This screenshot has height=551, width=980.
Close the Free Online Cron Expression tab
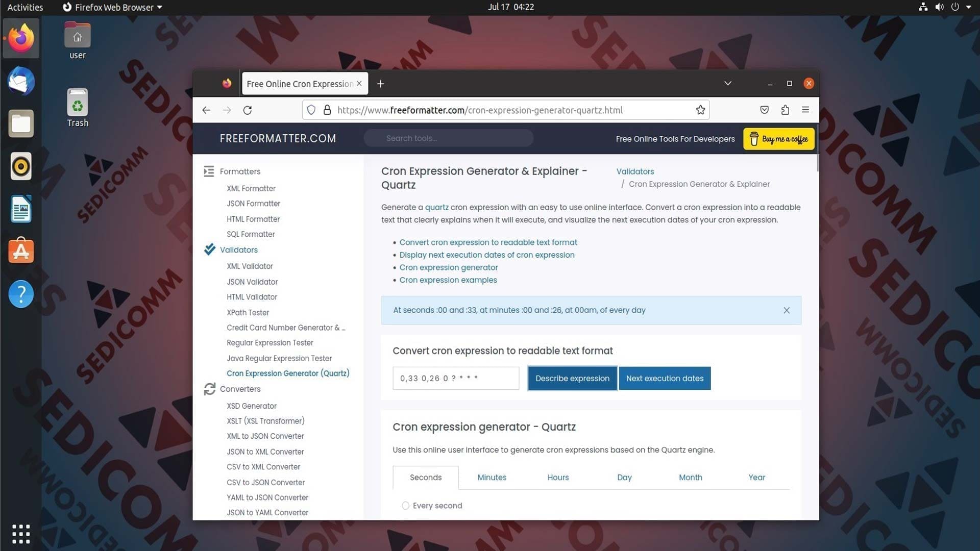pyautogui.click(x=359, y=84)
